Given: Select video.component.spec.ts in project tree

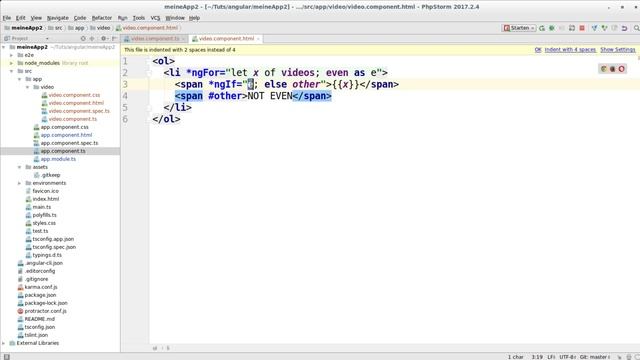Looking at the screenshot, I should coord(79,111).
